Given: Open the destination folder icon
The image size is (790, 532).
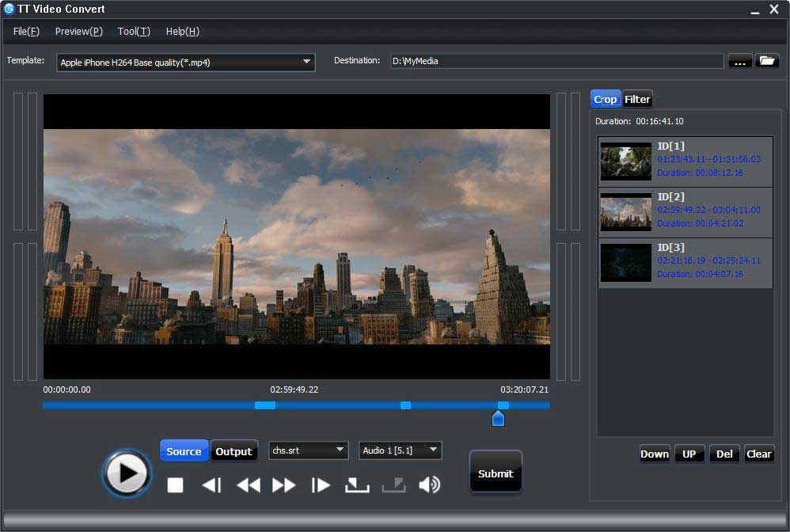Looking at the screenshot, I should coord(767,61).
